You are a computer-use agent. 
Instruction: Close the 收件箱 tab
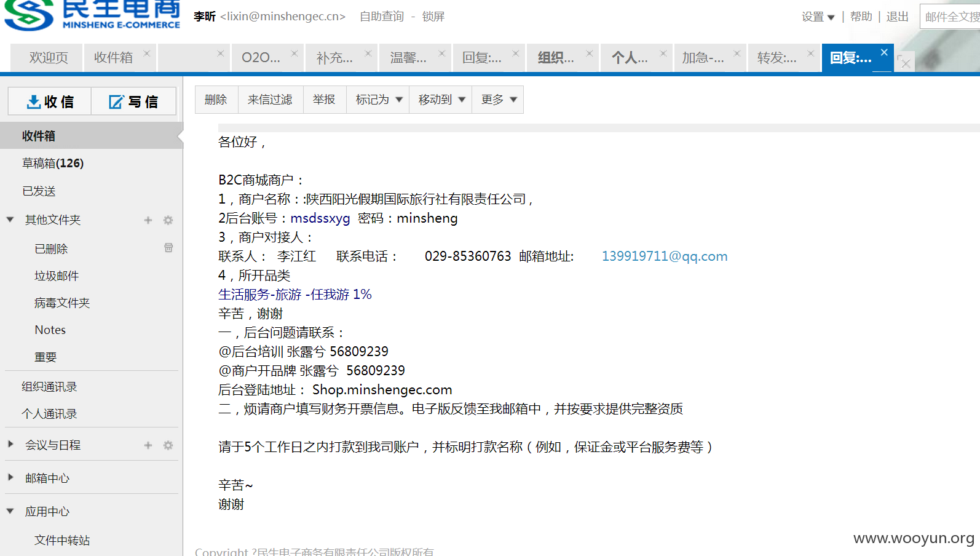147,54
